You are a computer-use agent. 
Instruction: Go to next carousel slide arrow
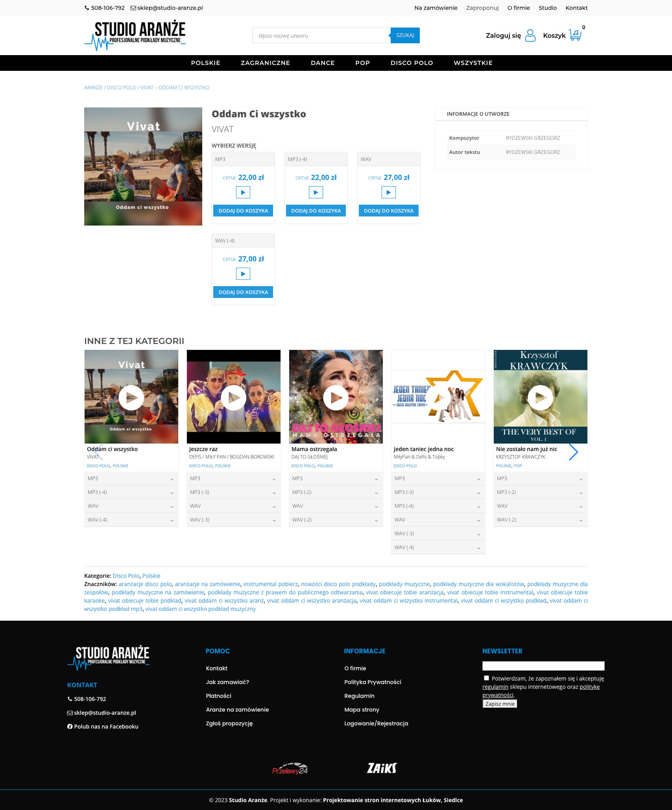pyautogui.click(x=573, y=452)
